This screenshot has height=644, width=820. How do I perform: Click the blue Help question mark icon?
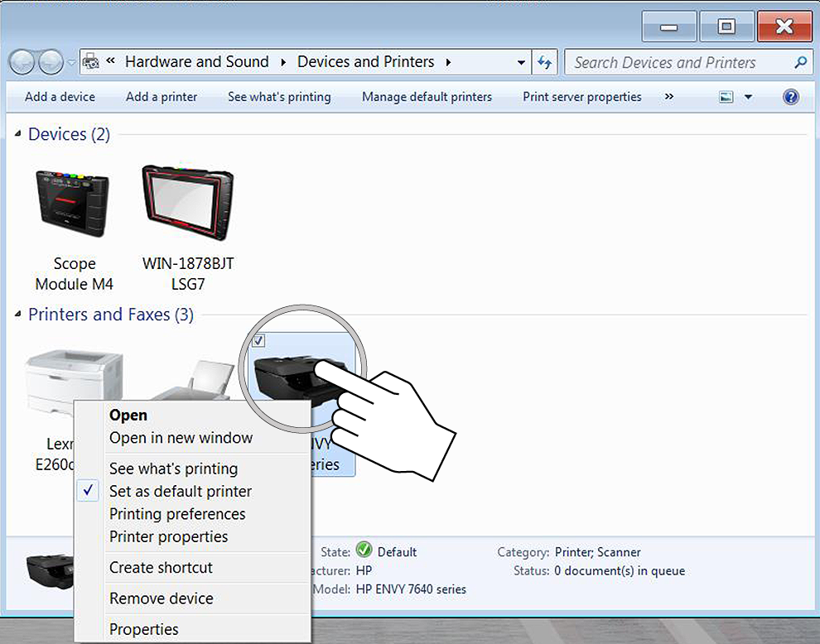click(x=790, y=97)
